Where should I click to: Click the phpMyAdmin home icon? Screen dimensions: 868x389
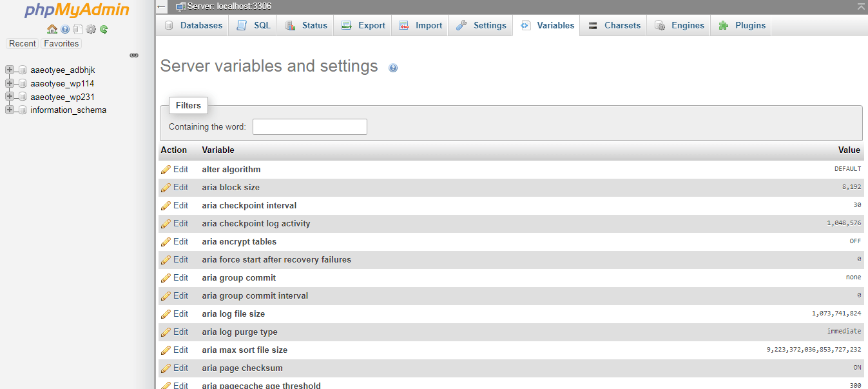pyautogui.click(x=52, y=29)
